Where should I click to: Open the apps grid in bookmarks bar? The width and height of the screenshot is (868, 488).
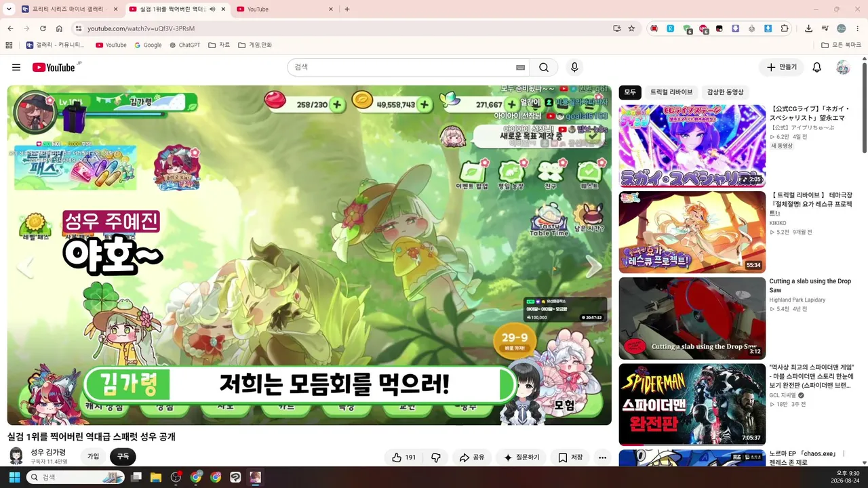tap(9, 45)
